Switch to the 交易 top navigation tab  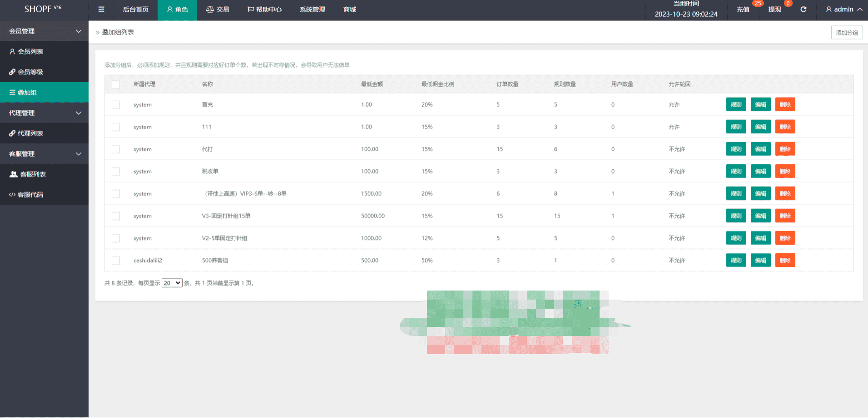click(218, 10)
